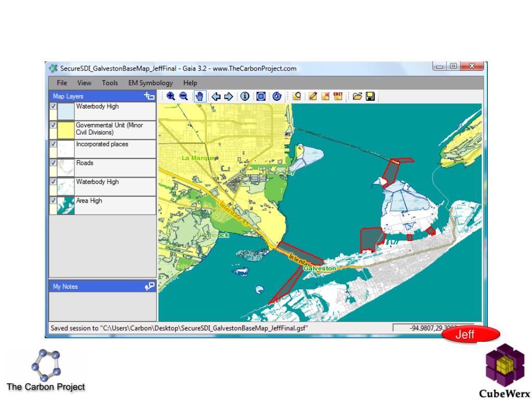Open a session with the folder icon
Viewport: 532px width, 399px height.
pos(357,96)
